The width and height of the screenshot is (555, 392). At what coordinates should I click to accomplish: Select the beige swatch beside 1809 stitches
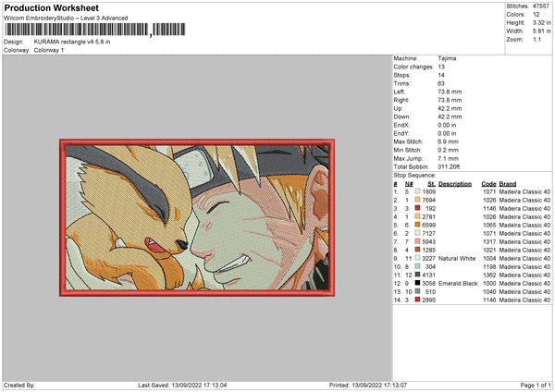click(x=418, y=191)
